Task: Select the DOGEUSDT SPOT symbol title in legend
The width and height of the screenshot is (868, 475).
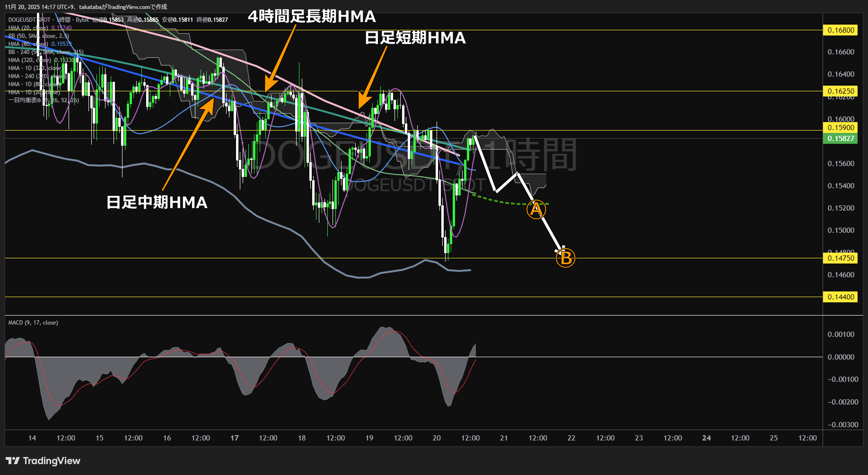Action: click(29, 20)
